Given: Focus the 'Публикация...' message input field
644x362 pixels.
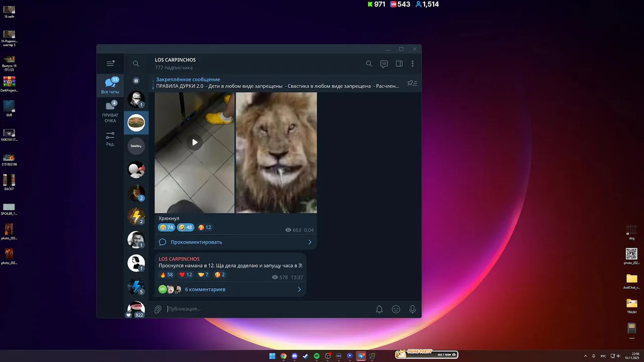Looking at the screenshot, I should point(269,309).
